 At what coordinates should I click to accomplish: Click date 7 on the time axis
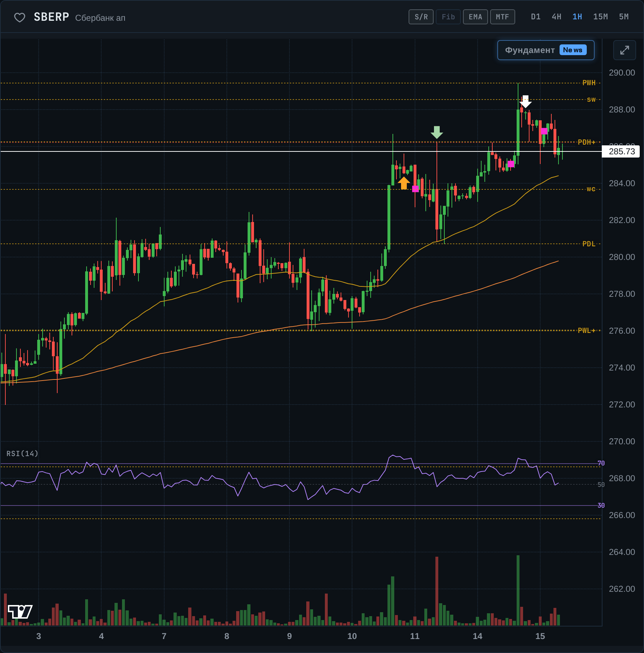(x=164, y=636)
